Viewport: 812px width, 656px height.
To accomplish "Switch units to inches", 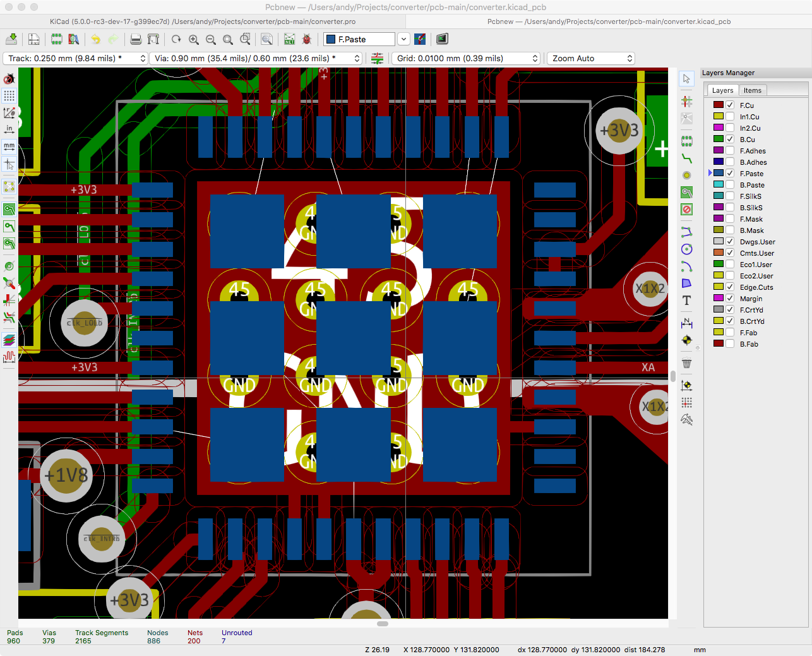I will pyautogui.click(x=9, y=129).
